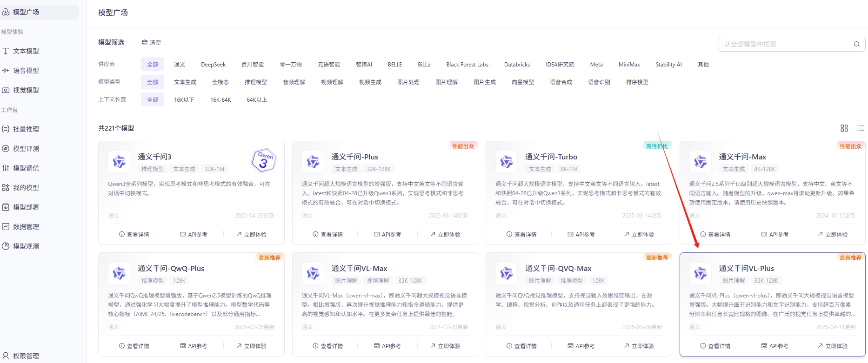Click the 通义千问-Turbo model logo
The width and height of the screenshot is (868, 363).
[507, 162]
